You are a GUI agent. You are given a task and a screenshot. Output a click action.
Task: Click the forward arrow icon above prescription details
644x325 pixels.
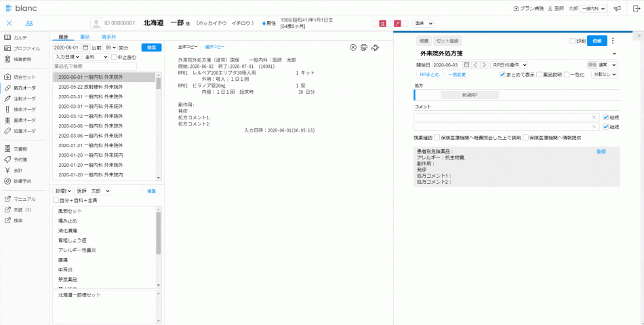point(375,47)
